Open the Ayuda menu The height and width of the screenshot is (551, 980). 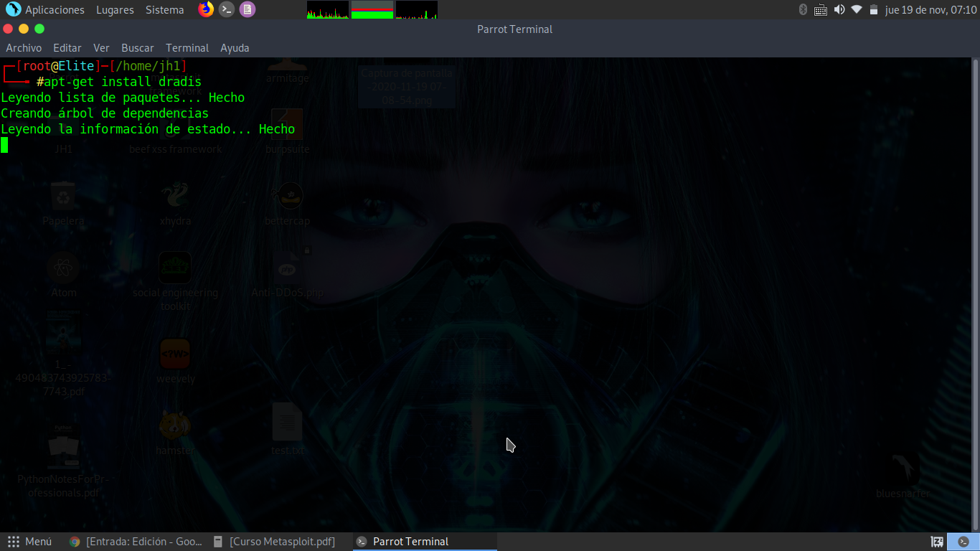pos(235,48)
